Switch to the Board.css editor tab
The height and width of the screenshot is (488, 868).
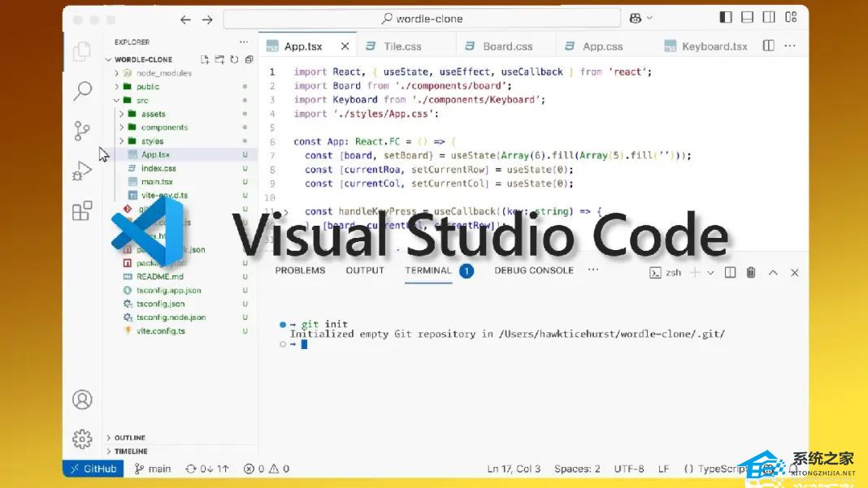(x=507, y=46)
